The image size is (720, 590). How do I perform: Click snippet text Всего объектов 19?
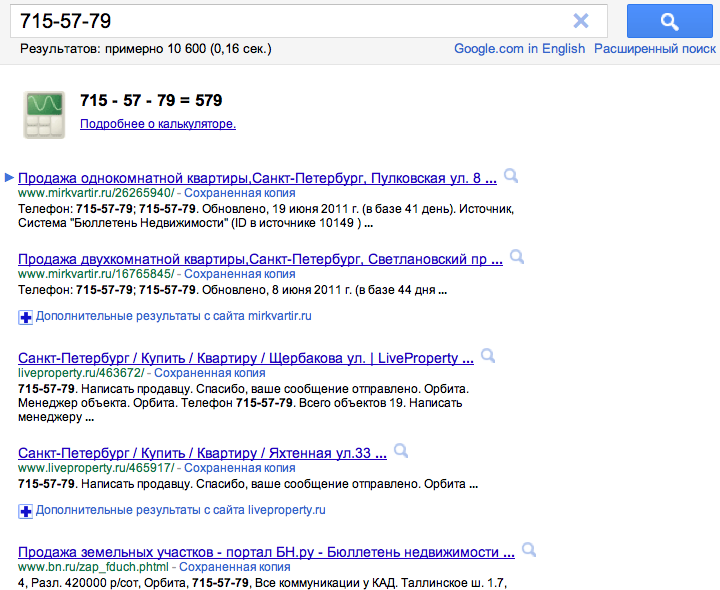353,403
